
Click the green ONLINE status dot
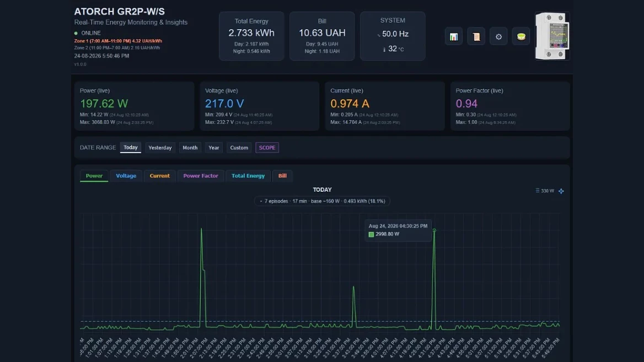(76, 33)
